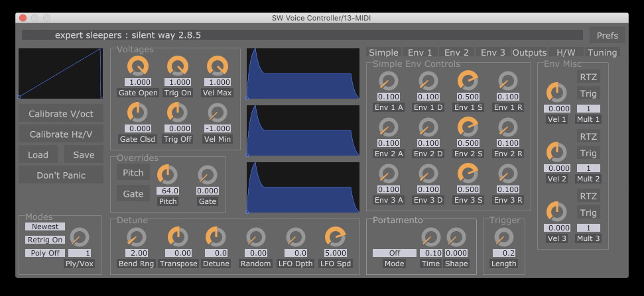644x296 pixels.
Task: Open the H/W tab
Action: point(566,52)
